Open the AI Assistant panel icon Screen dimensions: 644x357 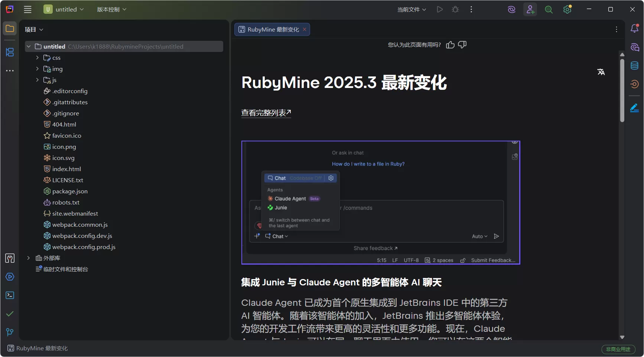tap(635, 47)
